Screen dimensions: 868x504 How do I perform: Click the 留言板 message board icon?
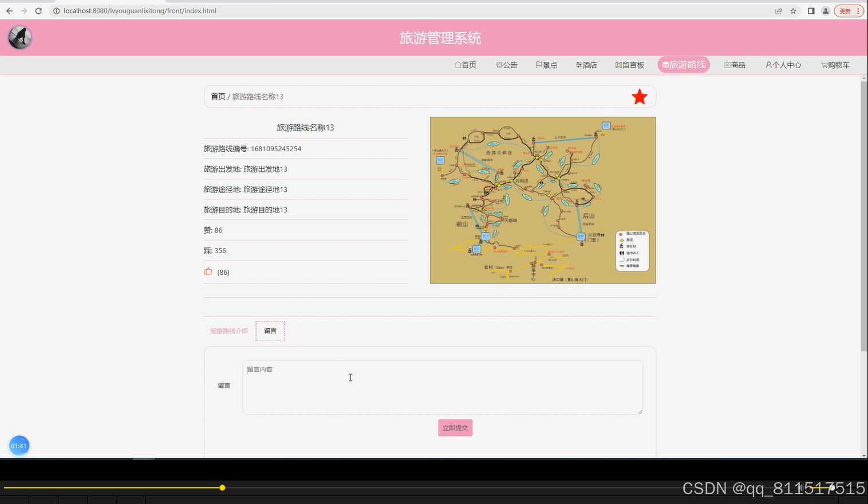tap(618, 65)
